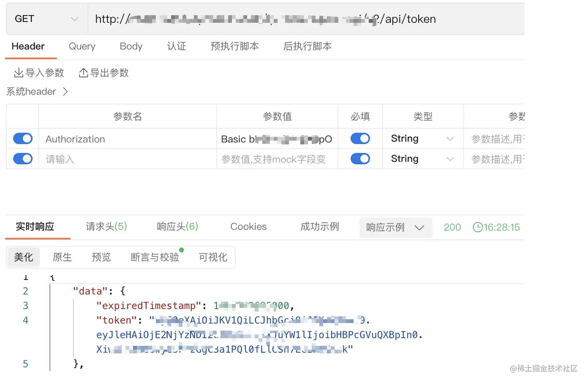Click the 参数值 column header
The height and width of the screenshot is (383, 588).
[x=277, y=117]
